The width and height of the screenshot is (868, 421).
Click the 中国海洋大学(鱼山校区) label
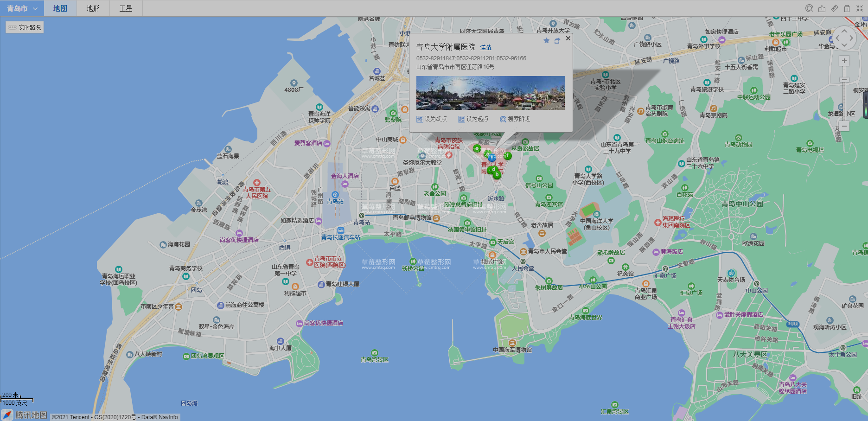[x=597, y=224]
